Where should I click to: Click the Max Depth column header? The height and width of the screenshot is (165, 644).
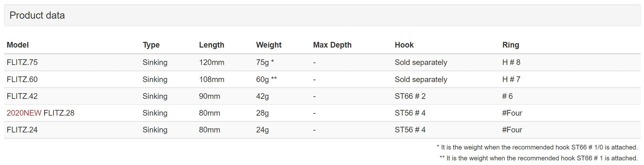click(332, 45)
